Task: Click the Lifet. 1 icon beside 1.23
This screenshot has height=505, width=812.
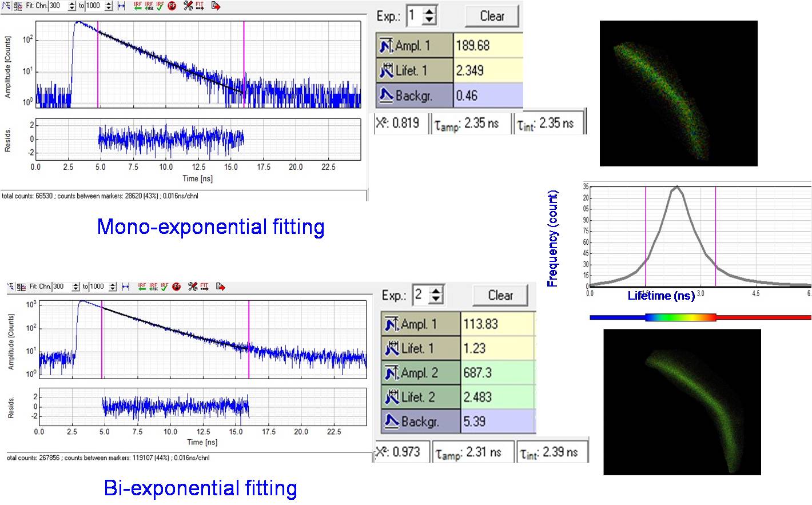Action: [392, 348]
